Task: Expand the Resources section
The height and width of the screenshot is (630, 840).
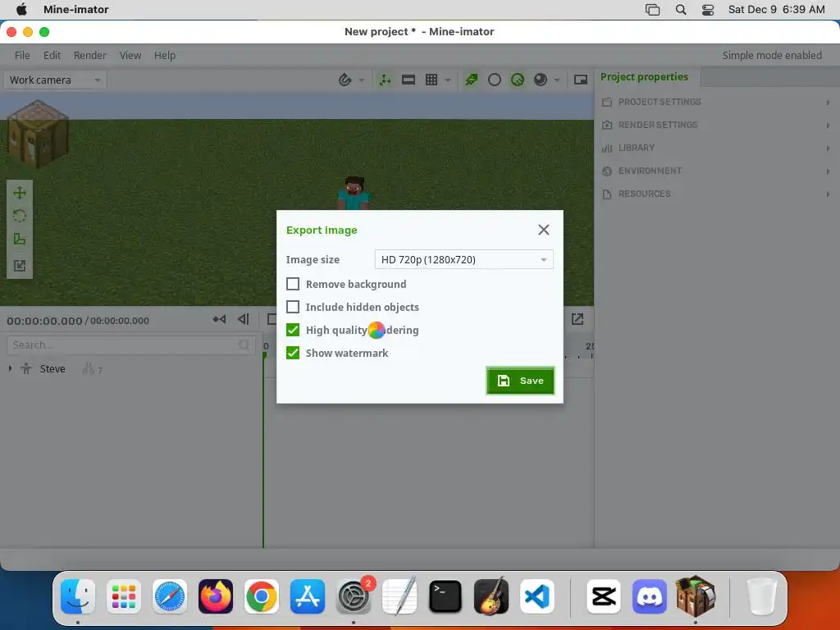Action: coord(716,194)
